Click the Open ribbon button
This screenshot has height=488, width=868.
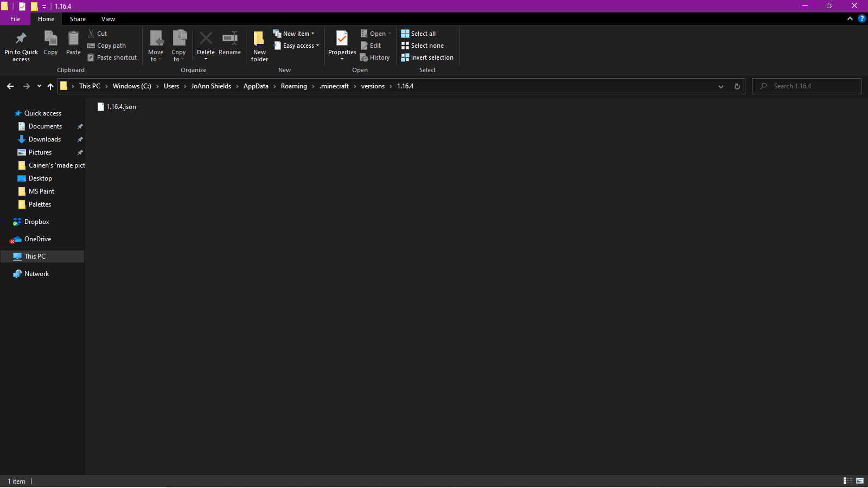pos(375,34)
